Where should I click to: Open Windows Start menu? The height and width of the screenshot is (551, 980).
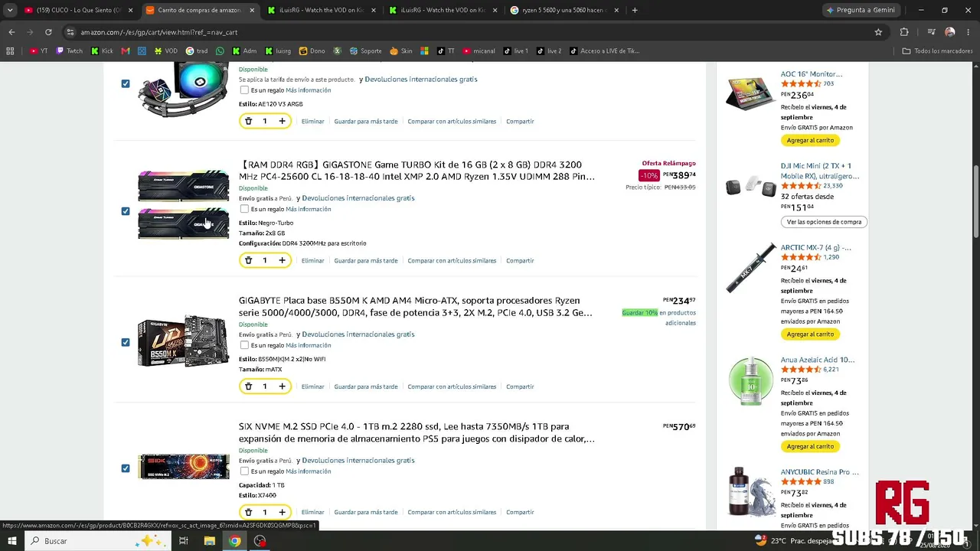12,541
